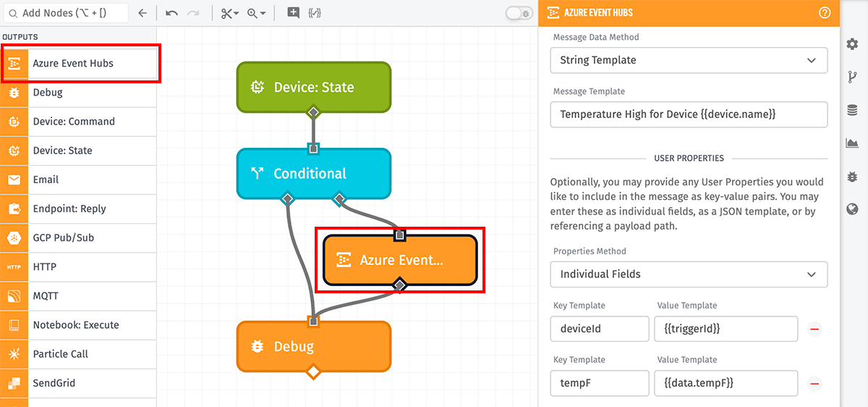Click the MQTT node icon in palette
Screen dimensions: 868x407
coord(14,295)
